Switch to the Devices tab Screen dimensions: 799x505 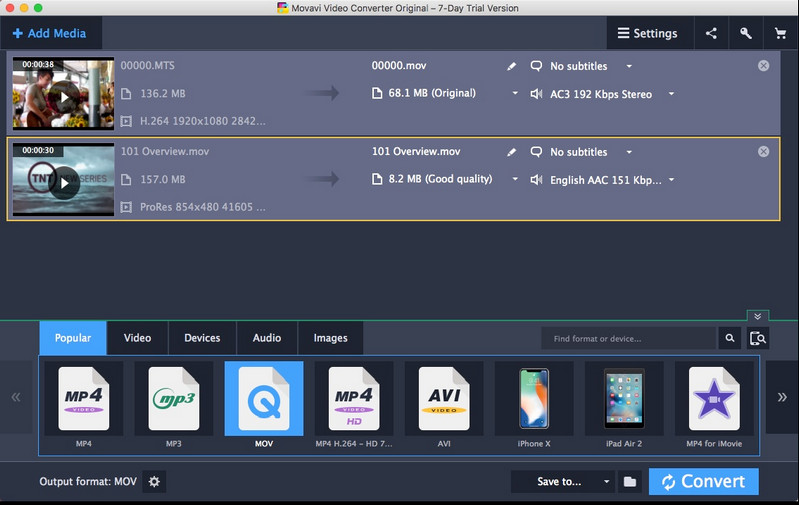[x=202, y=338]
